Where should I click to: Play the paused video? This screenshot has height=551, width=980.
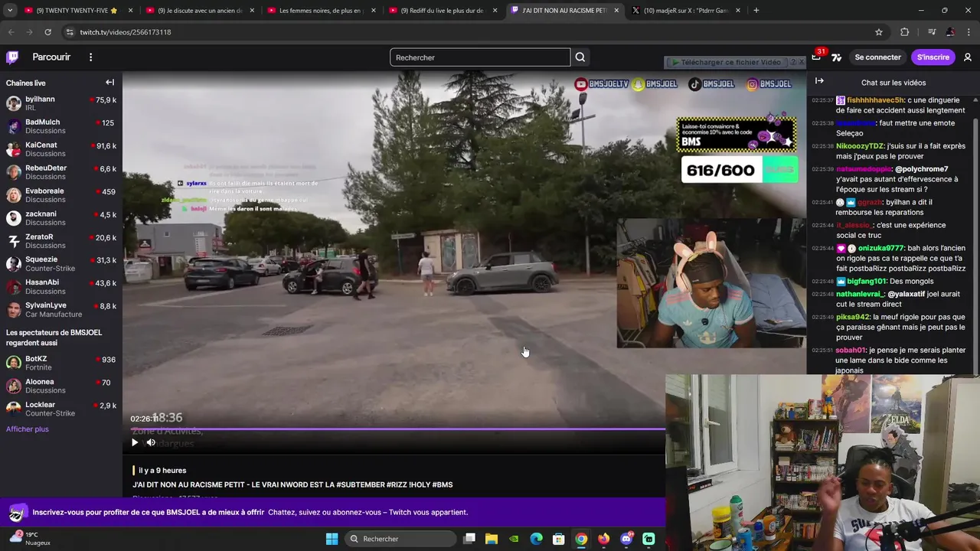coord(135,442)
